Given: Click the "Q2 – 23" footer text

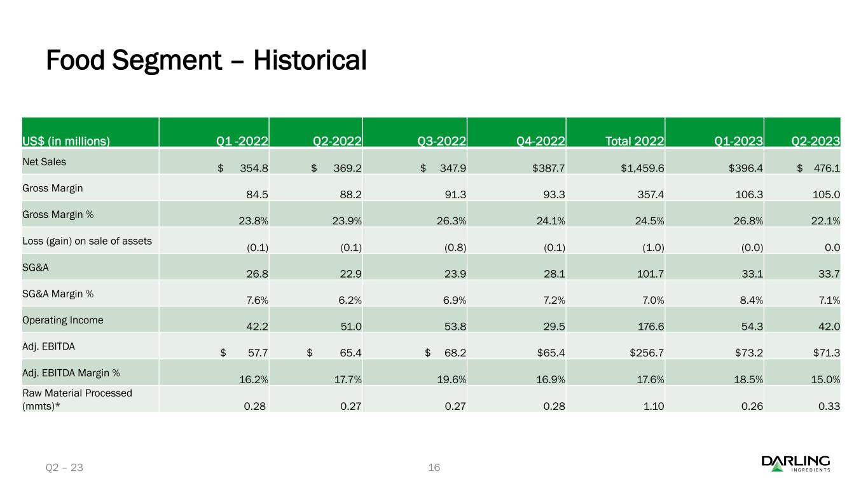Looking at the screenshot, I should [64, 468].
